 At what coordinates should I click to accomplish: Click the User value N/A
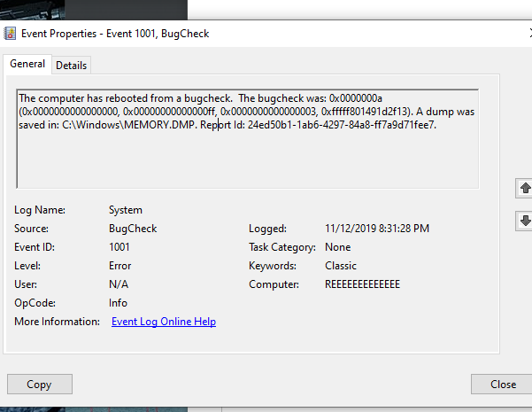tap(119, 284)
